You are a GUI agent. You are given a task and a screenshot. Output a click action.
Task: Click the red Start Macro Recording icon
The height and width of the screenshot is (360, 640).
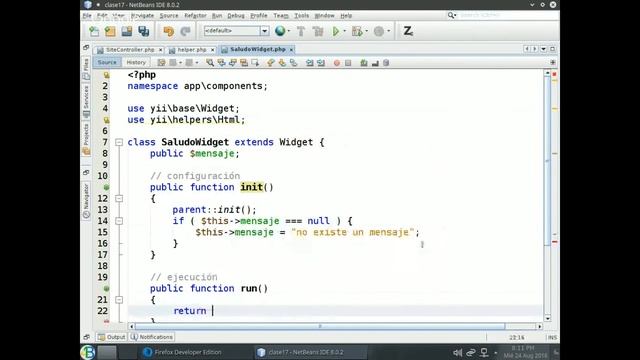(x=337, y=63)
